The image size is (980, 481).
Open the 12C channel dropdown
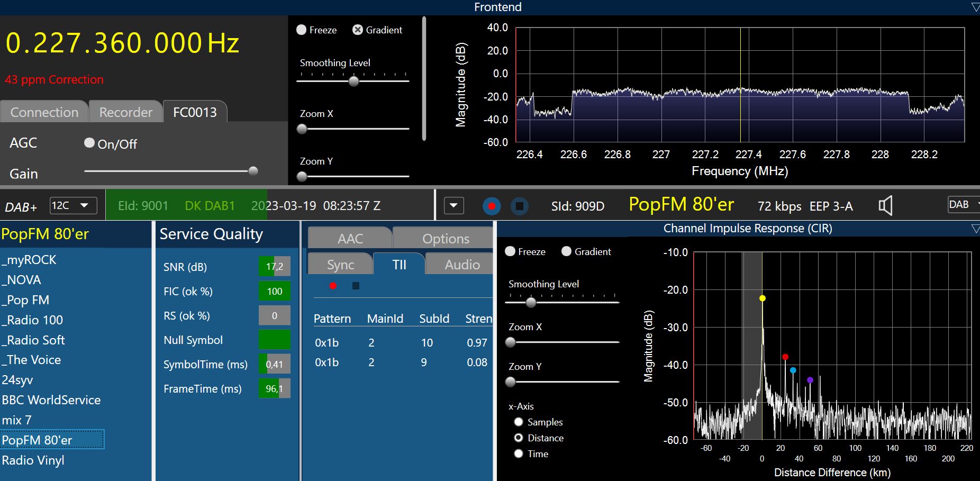click(74, 206)
